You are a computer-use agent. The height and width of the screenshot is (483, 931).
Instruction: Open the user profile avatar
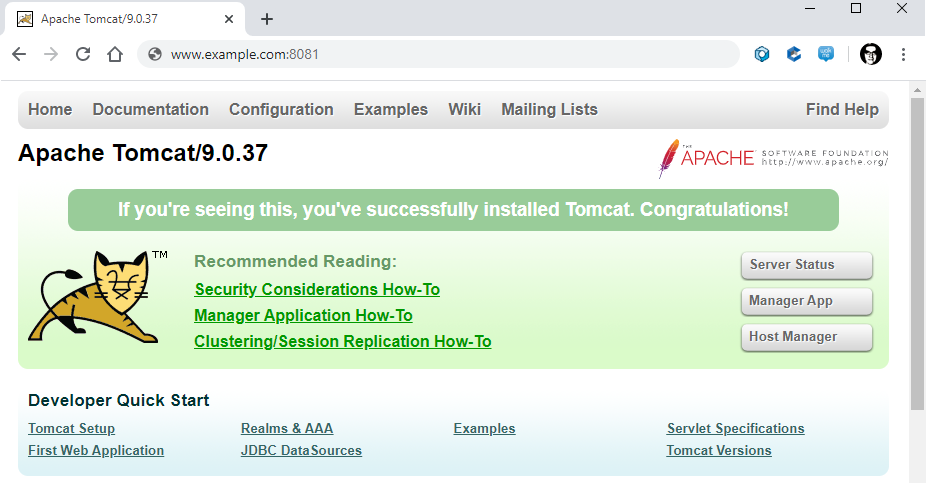pos(871,54)
